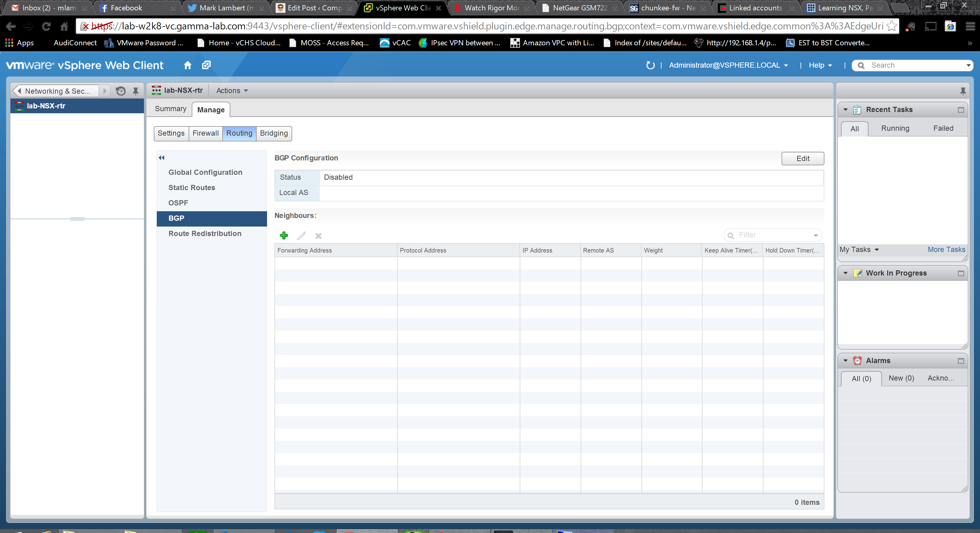
Task: Click the refresh icon beside Administrator
Action: point(650,66)
